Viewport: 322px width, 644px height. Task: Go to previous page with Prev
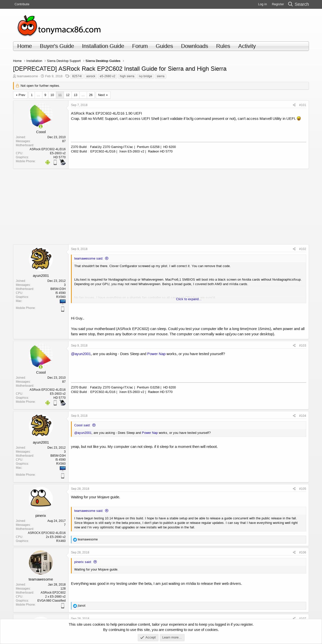click(x=20, y=95)
